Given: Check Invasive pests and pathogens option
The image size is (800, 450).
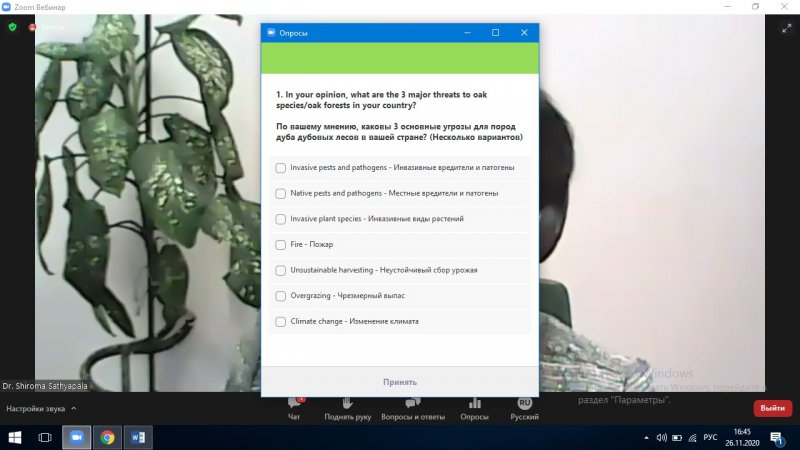Looking at the screenshot, I should click(281, 168).
